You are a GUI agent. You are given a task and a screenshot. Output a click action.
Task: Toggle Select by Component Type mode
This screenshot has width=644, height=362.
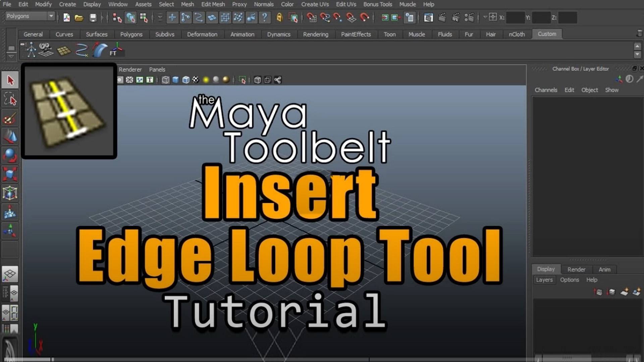pyautogui.click(x=144, y=17)
